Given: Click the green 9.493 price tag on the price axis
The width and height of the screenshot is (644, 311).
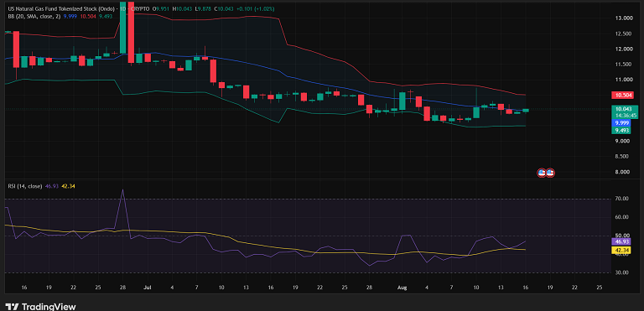Looking at the screenshot, I should tap(621, 130).
